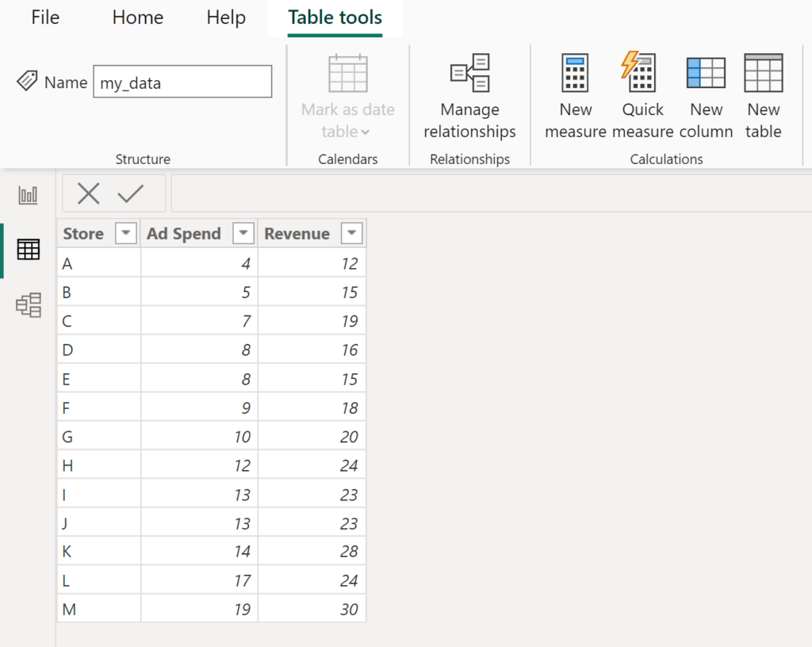Click the table Name input field
The image size is (812, 647).
[x=182, y=81]
